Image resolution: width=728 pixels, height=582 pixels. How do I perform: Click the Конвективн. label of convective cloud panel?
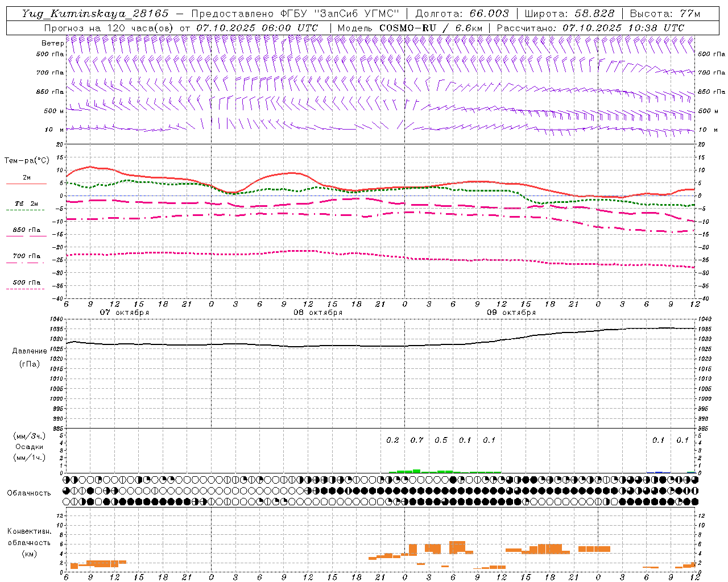pyautogui.click(x=30, y=531)
